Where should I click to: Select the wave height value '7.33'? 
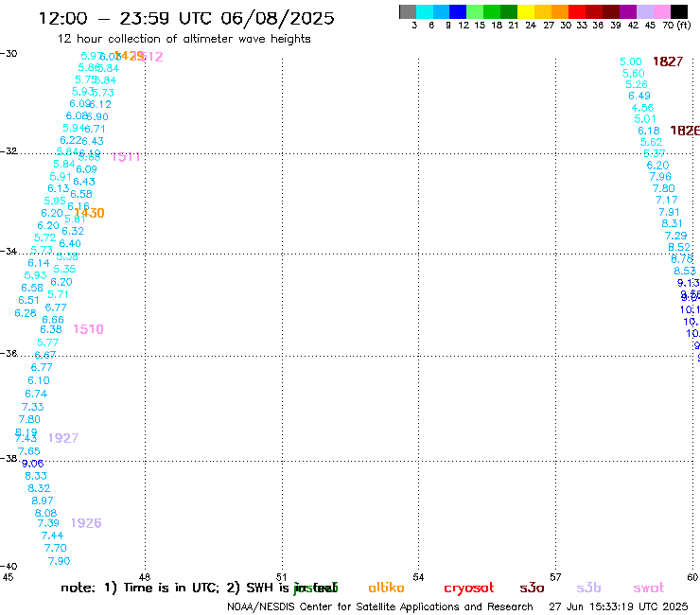[32, 407]
